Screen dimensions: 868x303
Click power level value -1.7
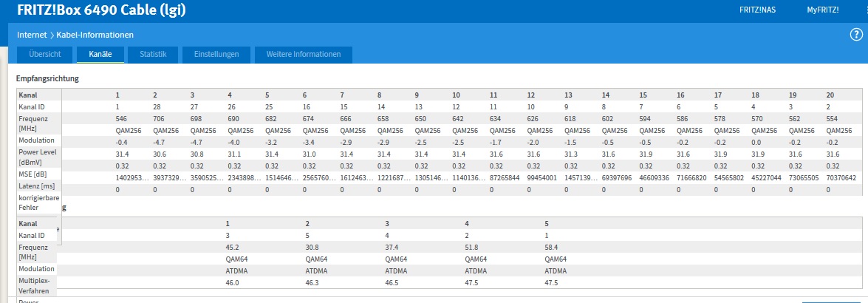click(x=496, y=143)
